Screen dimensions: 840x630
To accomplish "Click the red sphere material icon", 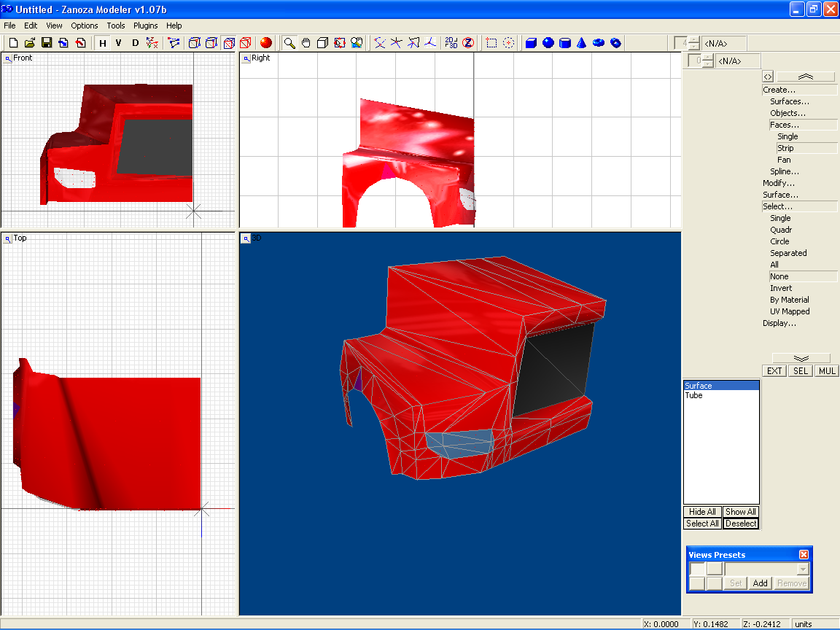I will tap(266, 43).
